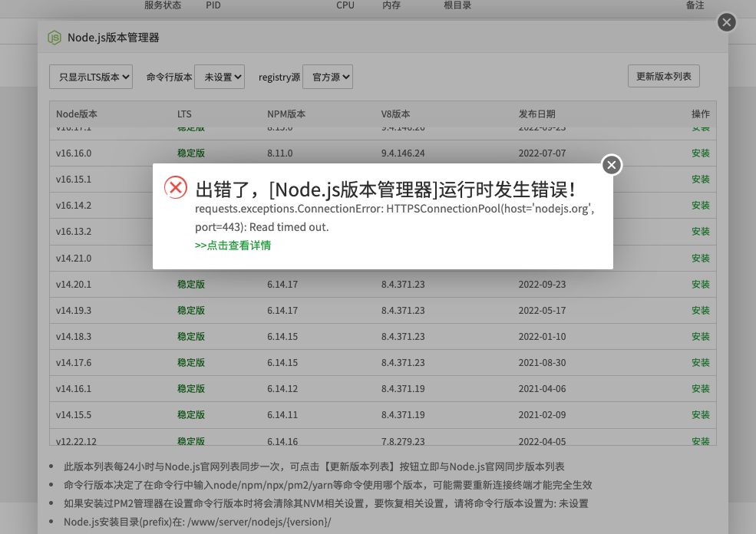Image resolution: width=756 pixels, height=534 pixels.
Task: Click the V8版本 column header
Action: (x=395, y=114)
